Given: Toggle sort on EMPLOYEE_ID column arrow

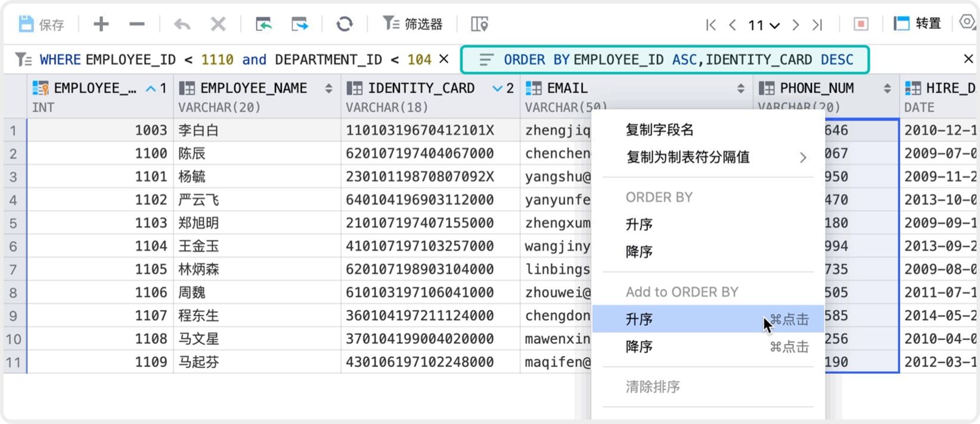Looking at the screenshot, I should (x=151, y=88).
